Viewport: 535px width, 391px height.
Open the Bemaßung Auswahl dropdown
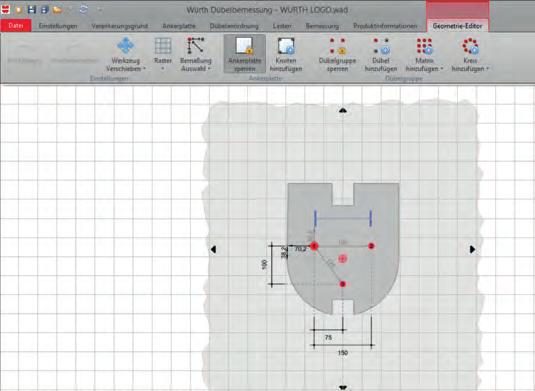[x=196, y=54]
